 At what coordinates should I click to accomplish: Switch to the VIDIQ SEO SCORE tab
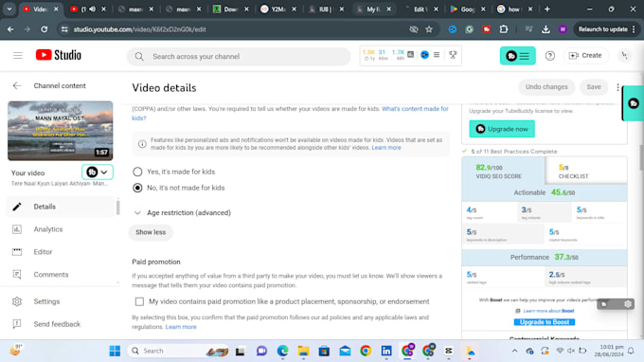(503, 171)
